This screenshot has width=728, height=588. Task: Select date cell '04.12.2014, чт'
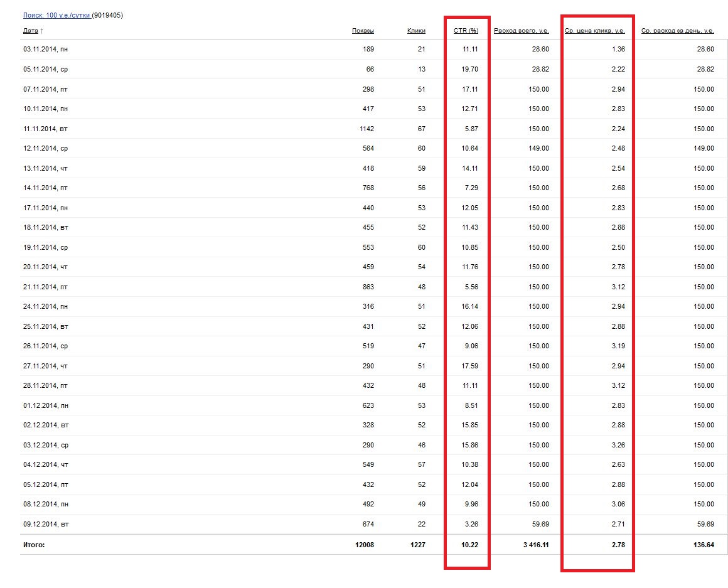pyautogui.click(x=45, y=464)
